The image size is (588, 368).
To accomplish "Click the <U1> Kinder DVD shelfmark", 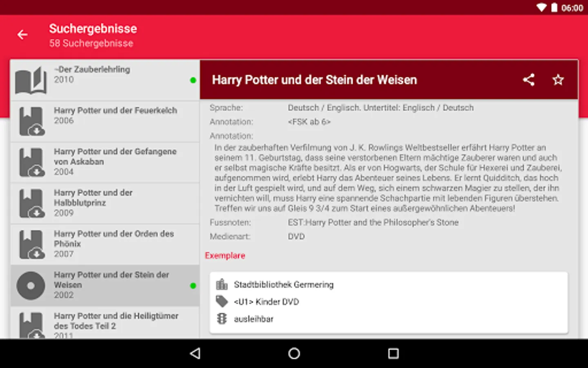I will tap(266, 302).
